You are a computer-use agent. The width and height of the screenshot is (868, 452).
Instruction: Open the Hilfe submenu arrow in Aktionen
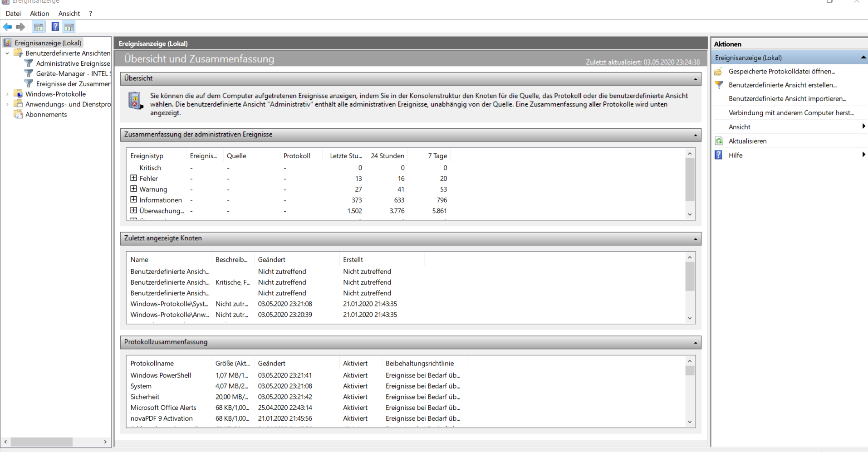[x=863, y=155]
